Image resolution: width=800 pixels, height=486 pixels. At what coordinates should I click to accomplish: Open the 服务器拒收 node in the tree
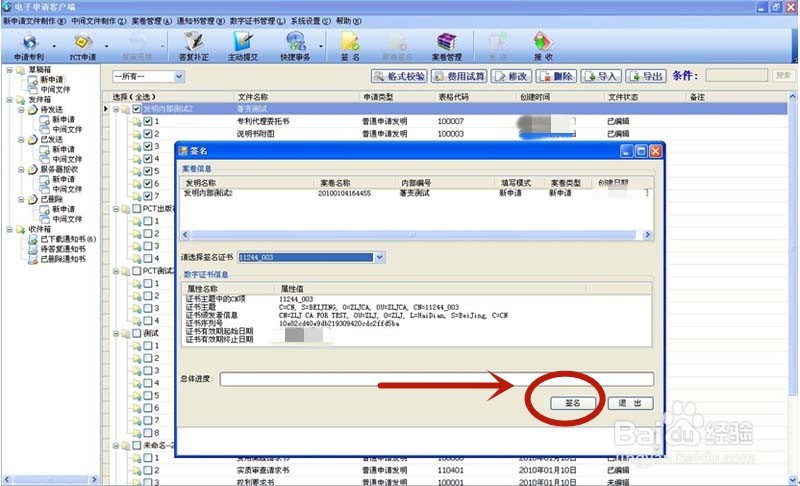[59, 169]
